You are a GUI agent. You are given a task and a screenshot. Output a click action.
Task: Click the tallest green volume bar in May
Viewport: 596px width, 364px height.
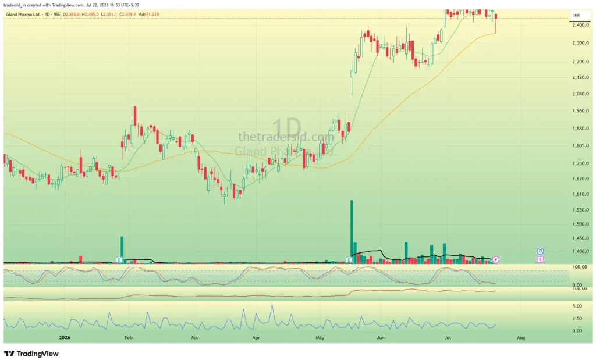(352, 231)
